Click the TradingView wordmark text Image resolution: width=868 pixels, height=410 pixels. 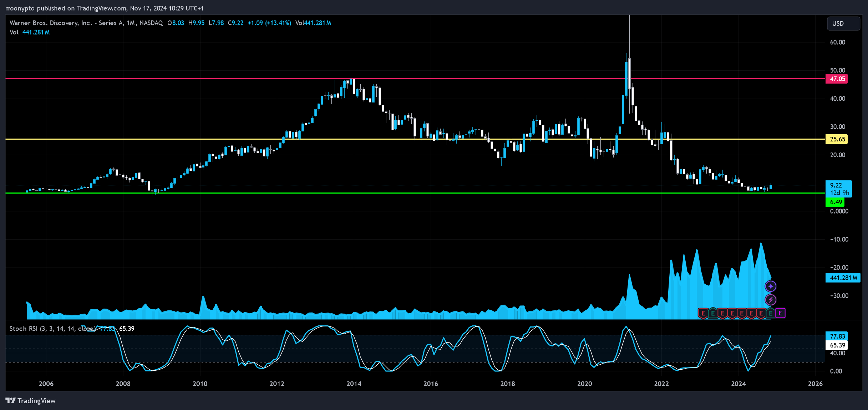[36, 401]
